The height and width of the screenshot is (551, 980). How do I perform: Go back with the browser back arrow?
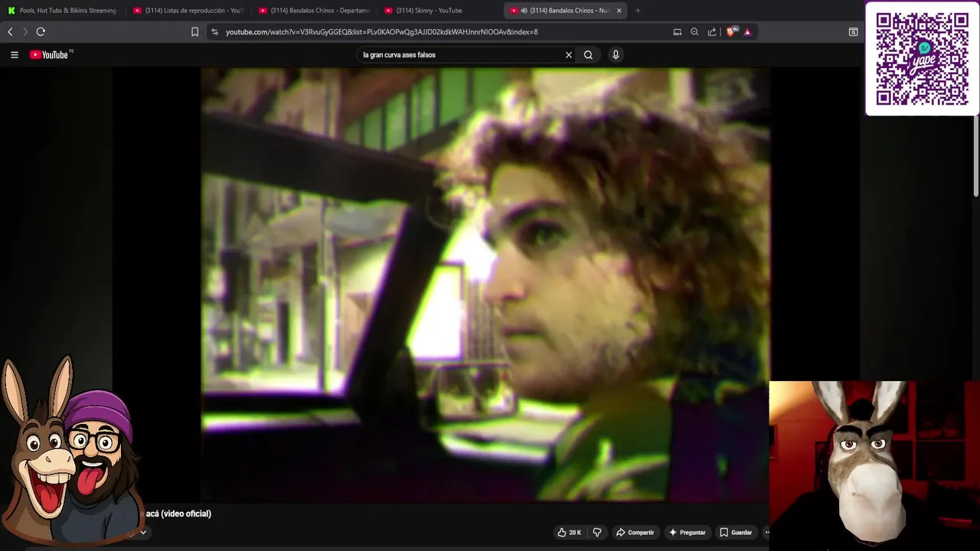click(10, 31)
